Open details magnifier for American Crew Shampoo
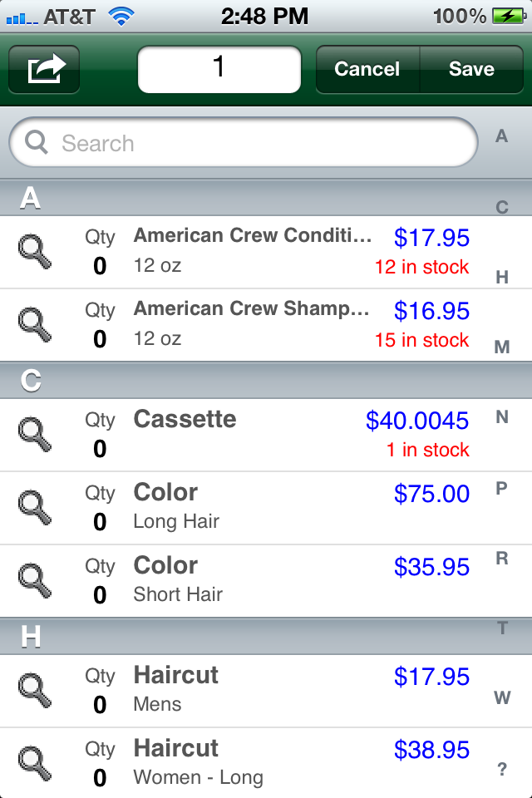This screenshot has height=798, width=532. click(35, 325)
